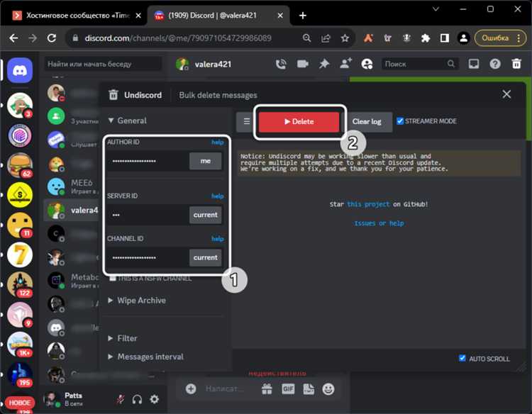Open the GIF picker in message bar
The height and width of the screenshot is (414, 532).
(288, 388)
